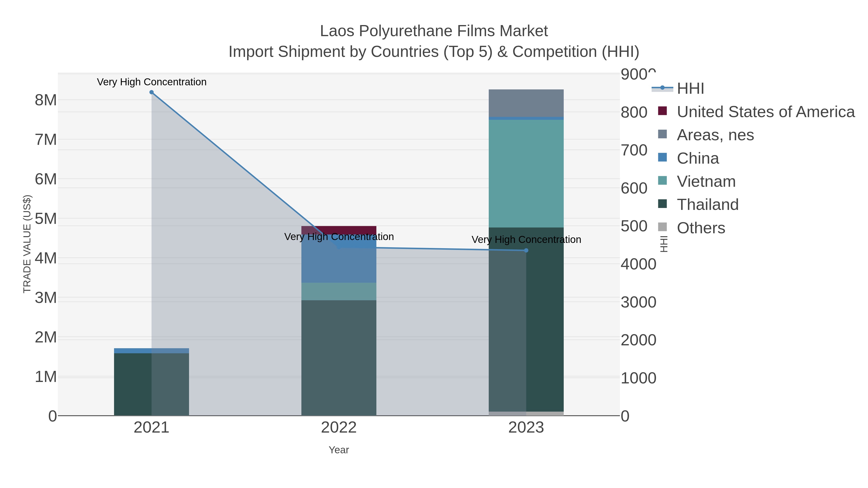Toggle United States of America legend entry
The height and width of the screenshot is (488, 868).
coord(756,112)
